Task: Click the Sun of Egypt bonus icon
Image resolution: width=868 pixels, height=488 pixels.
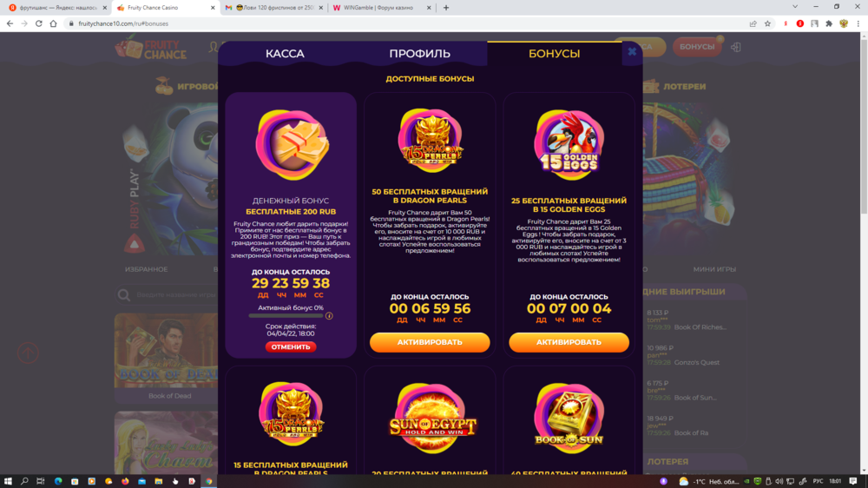Action: [431, 419]
